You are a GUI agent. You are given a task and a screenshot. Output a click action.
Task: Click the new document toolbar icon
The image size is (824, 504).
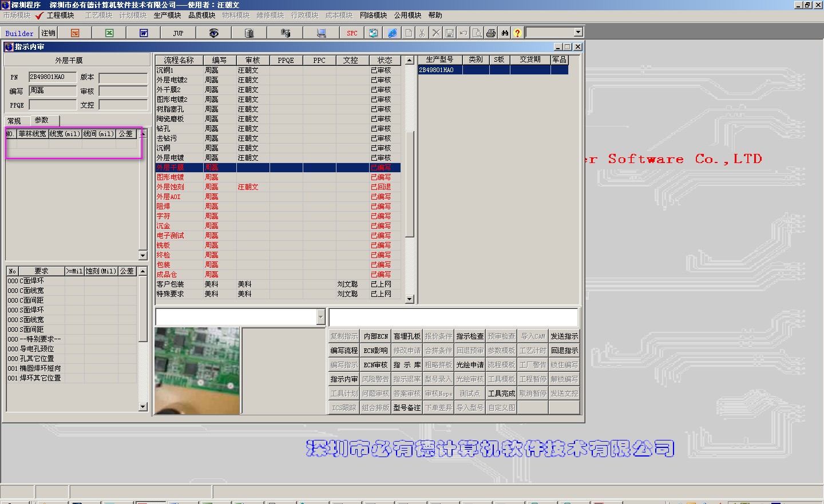(x=409, y=33)
